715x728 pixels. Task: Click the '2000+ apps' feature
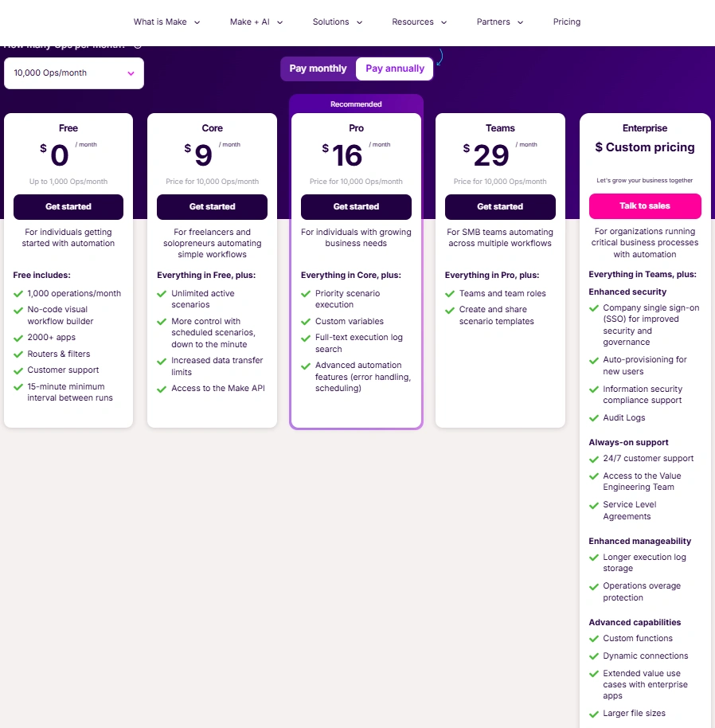52,338
